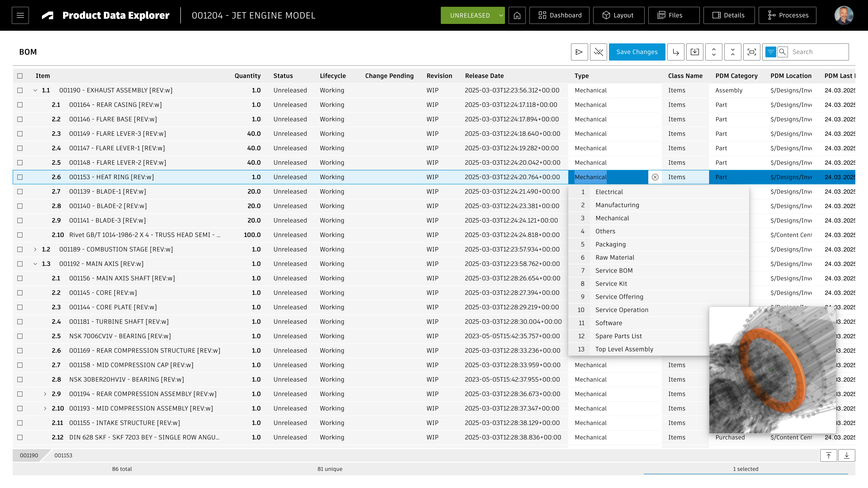Check the box for 001164 REAR CASING

[20, 105]
